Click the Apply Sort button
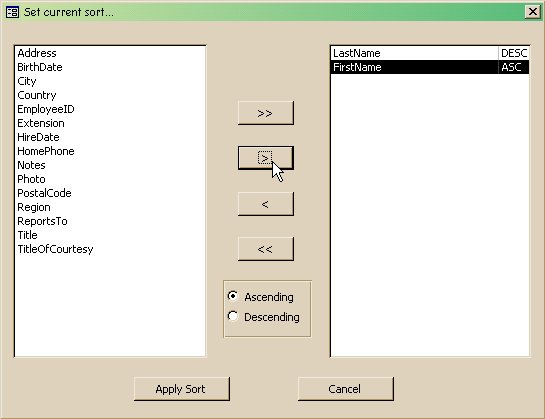 (181, 389)
